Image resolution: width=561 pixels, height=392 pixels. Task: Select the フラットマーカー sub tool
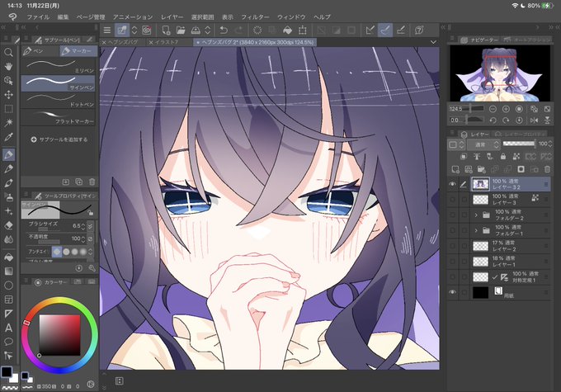(x=59, y=116)
